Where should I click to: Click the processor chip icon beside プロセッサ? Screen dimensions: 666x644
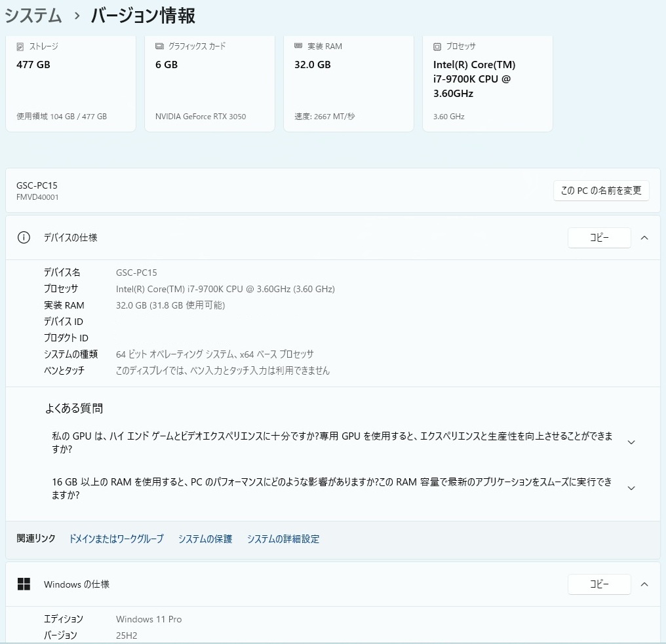[437, 47]
